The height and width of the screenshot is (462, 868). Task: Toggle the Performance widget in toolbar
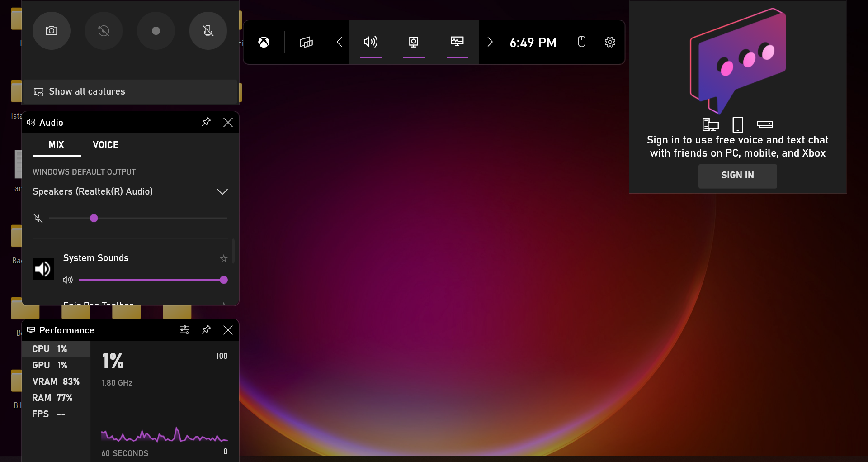[457, 42]
